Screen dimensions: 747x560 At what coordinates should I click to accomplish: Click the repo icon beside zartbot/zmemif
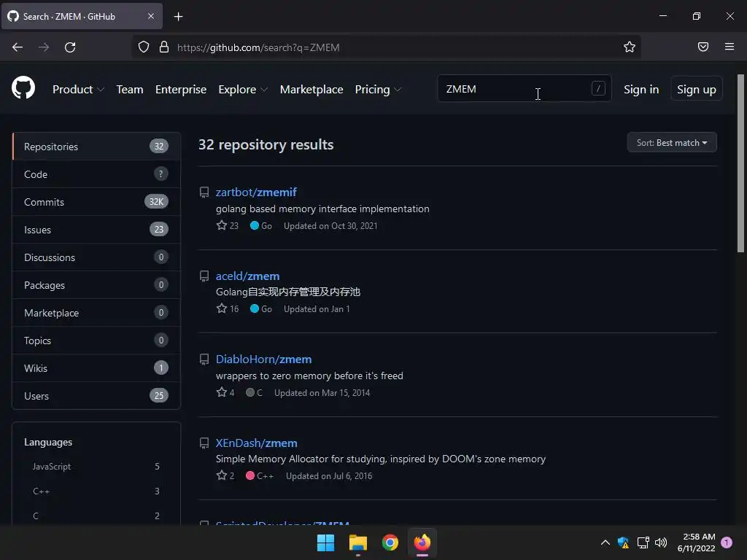pos(204,192)
